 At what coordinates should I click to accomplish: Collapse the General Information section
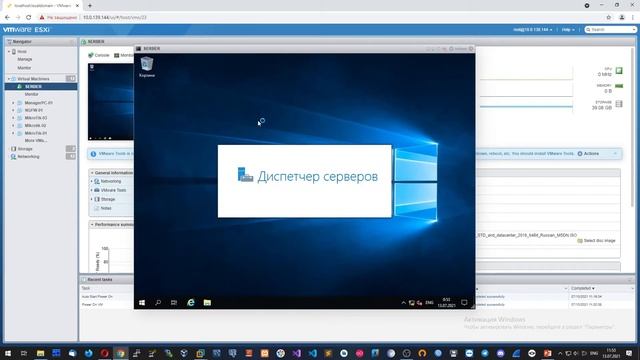pyautogui.click(x=92, y=173)
